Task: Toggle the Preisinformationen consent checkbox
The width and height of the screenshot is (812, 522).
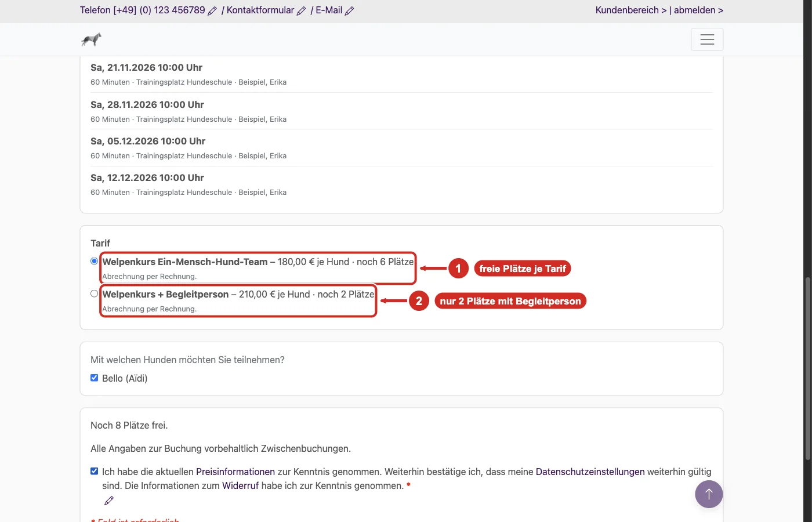Action: coord(95,471)
